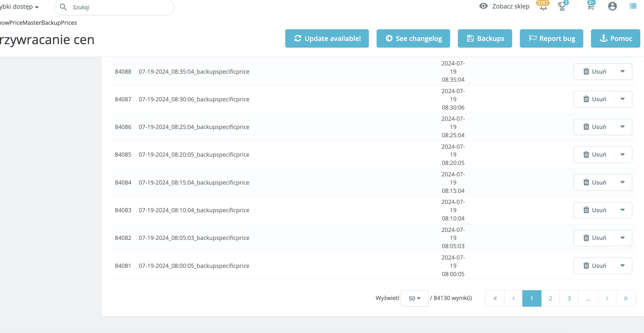Select page 3 in pagination
Screen dimensions: 644x333
click(x=569, y=298)
